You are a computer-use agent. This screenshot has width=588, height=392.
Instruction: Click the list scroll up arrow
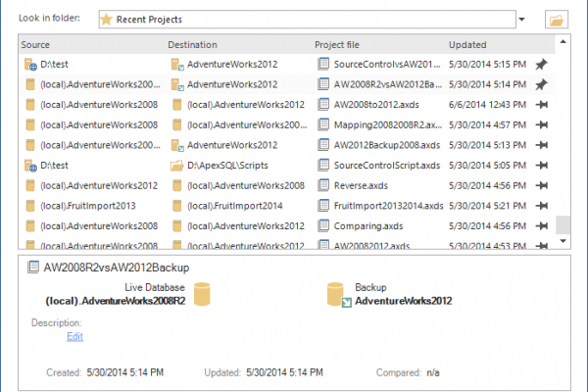563,41
